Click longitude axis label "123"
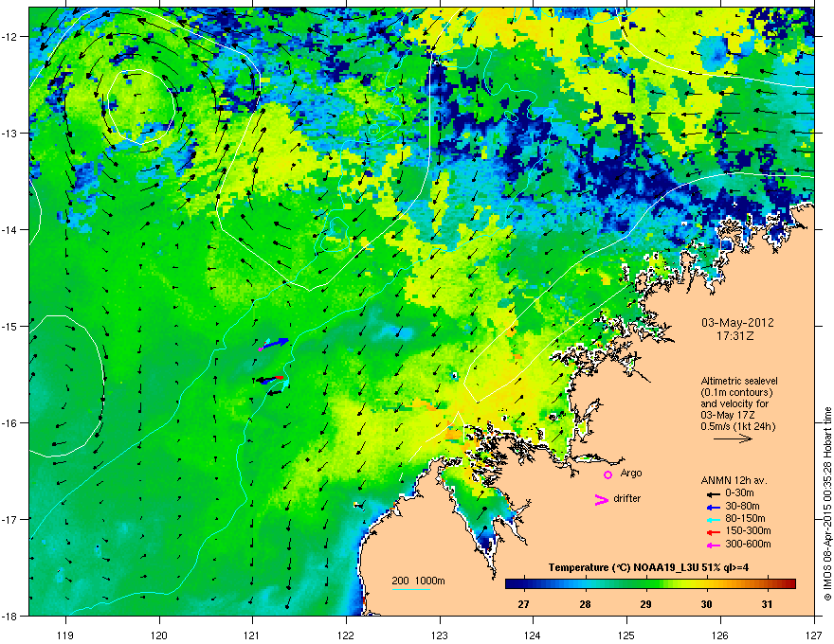This screenshot has width=834, height=644. coord(440,635)
